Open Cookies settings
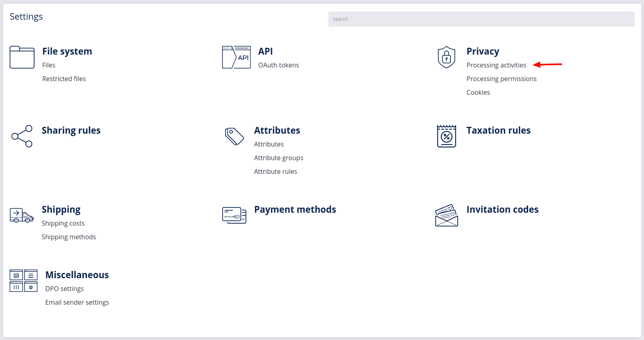Screen dimensions: 644x340 click(478, 92)
